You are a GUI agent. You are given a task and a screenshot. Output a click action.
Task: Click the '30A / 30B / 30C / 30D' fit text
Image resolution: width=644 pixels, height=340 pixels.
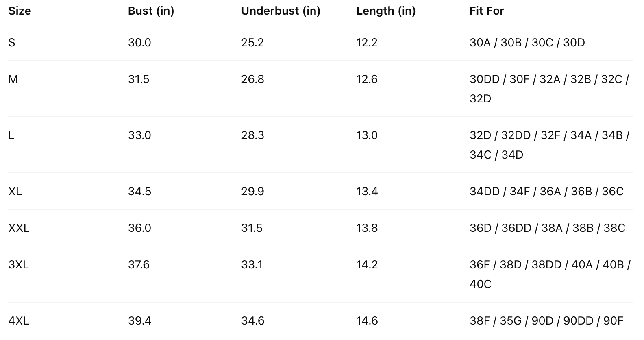[x=527, y=43]
